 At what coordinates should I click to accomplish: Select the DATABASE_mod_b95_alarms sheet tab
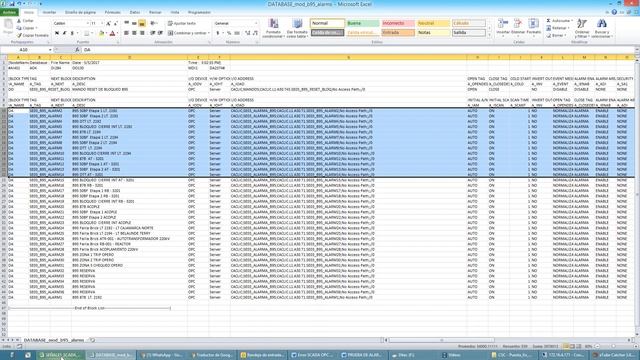53,340
